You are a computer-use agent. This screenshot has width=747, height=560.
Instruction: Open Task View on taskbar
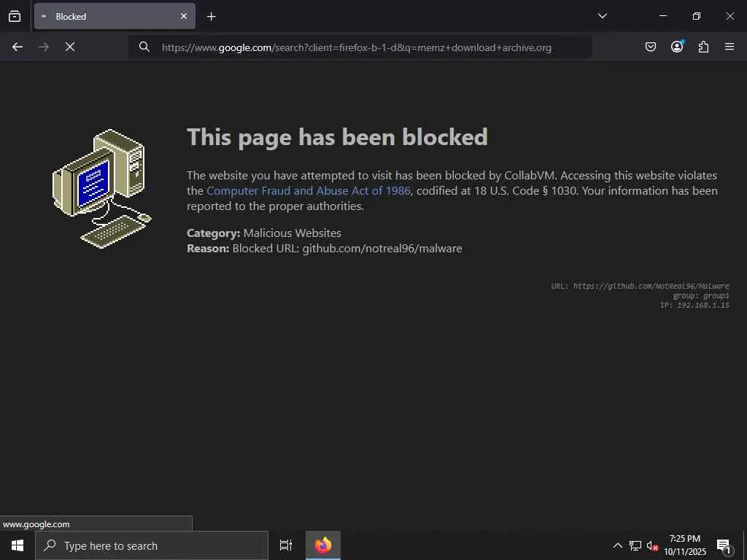coord(286,545)
